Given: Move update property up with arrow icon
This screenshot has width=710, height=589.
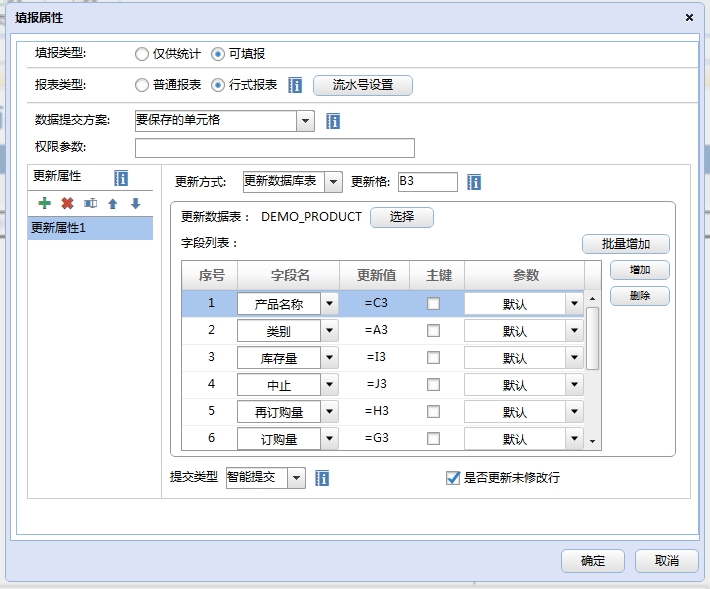Looking at the screenshot, I should coord(113,204).
